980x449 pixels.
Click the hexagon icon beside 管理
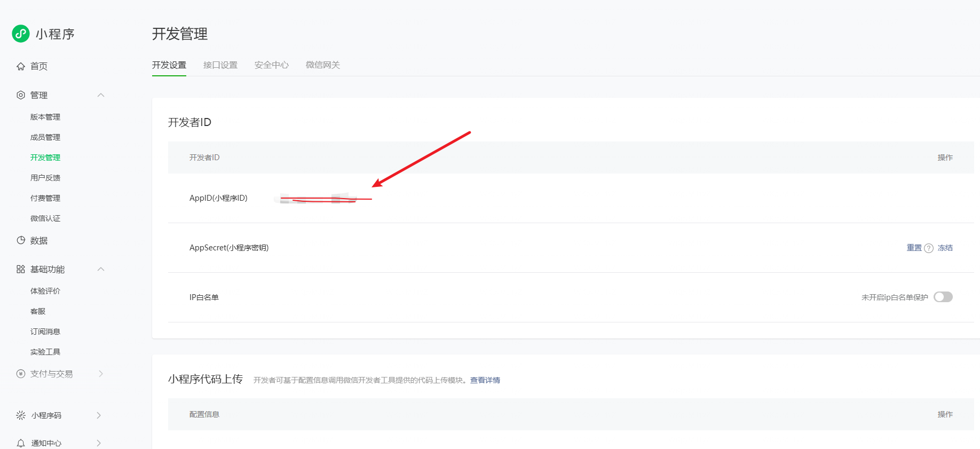[x=21, y=95]
